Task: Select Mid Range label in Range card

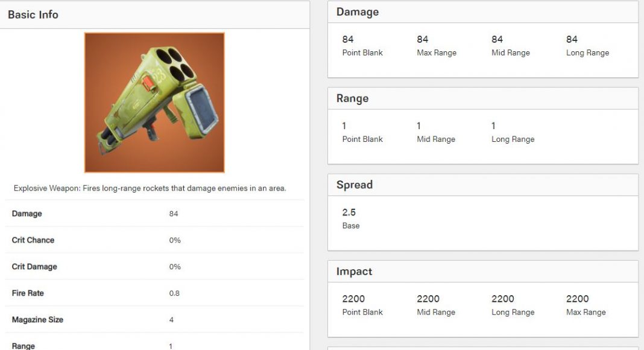Action: coord(436,139)
